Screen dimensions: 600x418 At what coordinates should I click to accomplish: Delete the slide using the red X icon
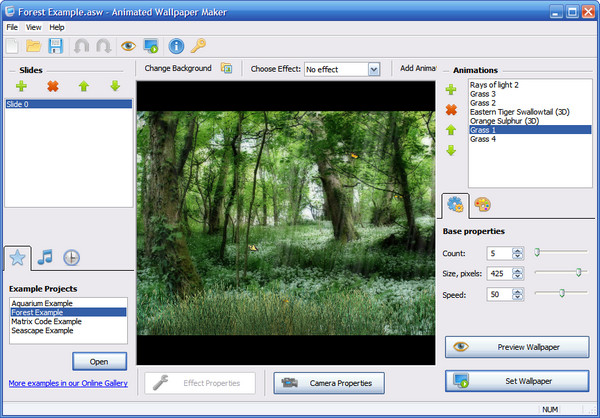click(x=52, y=87)
